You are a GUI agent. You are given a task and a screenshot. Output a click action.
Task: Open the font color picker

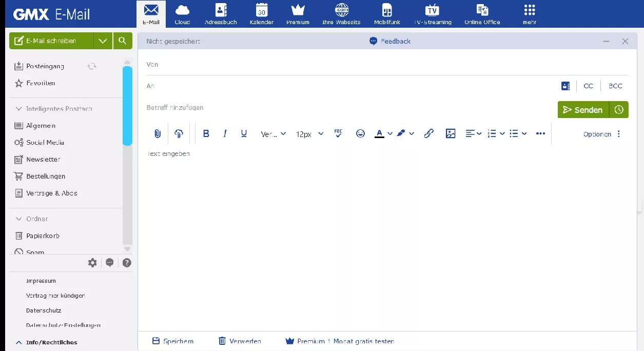379,134
